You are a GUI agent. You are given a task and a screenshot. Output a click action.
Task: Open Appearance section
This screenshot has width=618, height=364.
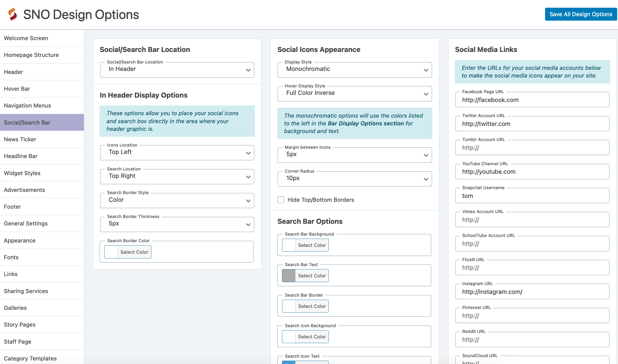(x=42, y=241)
